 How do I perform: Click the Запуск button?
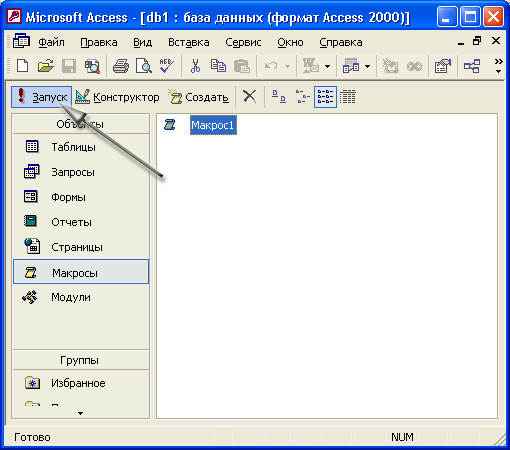(x=42, y=97)
